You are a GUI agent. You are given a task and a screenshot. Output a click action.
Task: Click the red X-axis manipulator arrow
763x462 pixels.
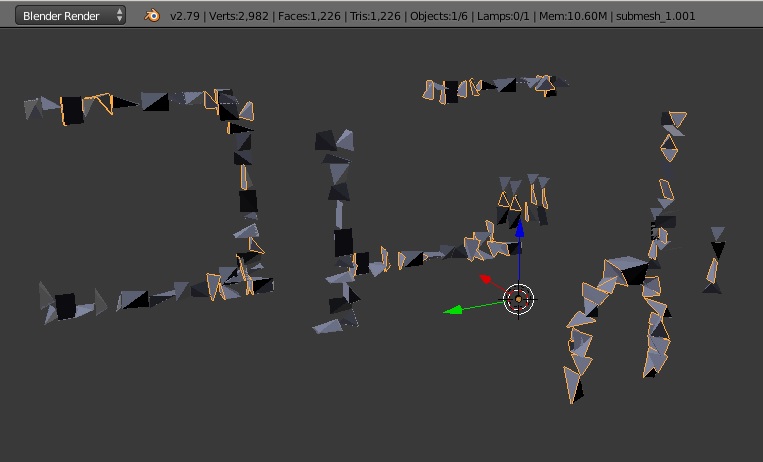486,279
